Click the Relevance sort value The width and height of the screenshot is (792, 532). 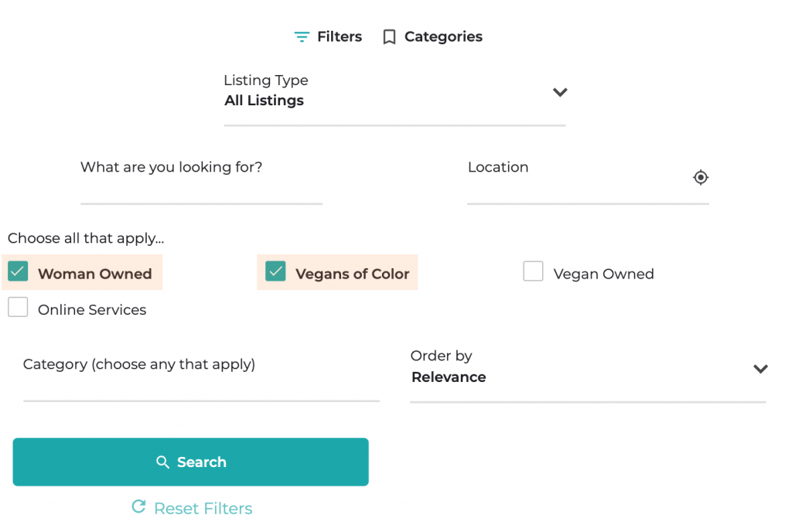tap(449, 377)
